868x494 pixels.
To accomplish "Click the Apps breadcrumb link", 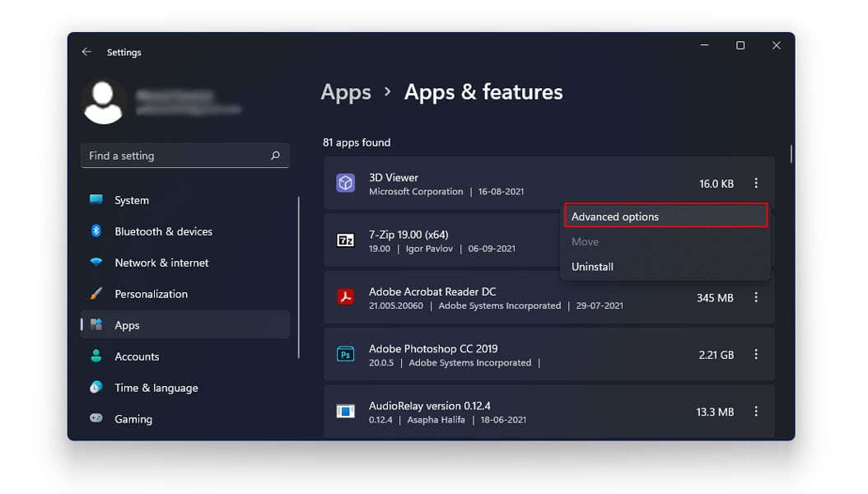I will point(346,92).
